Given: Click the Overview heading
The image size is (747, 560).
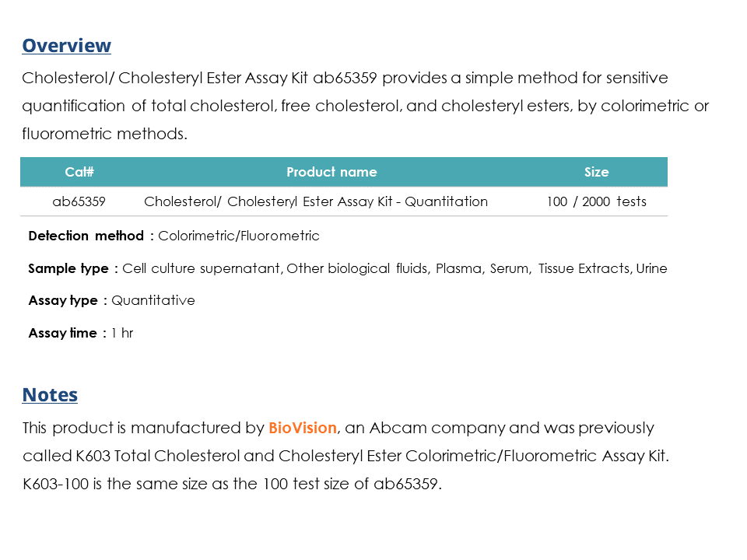Looking at the screenshot, I should pos(67,46).
